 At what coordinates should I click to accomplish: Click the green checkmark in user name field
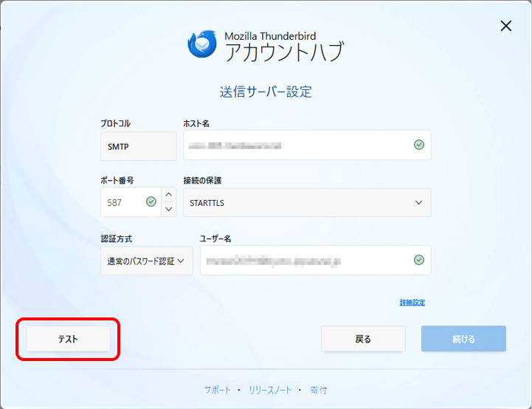point(419,260)
